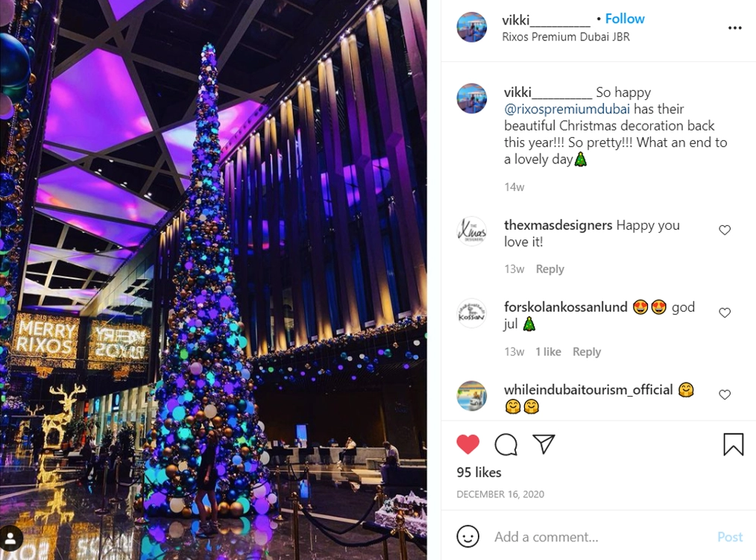Screen dimensions: 756x560
Task: Open the three-dots more options menu
Action: coord(735,28)
